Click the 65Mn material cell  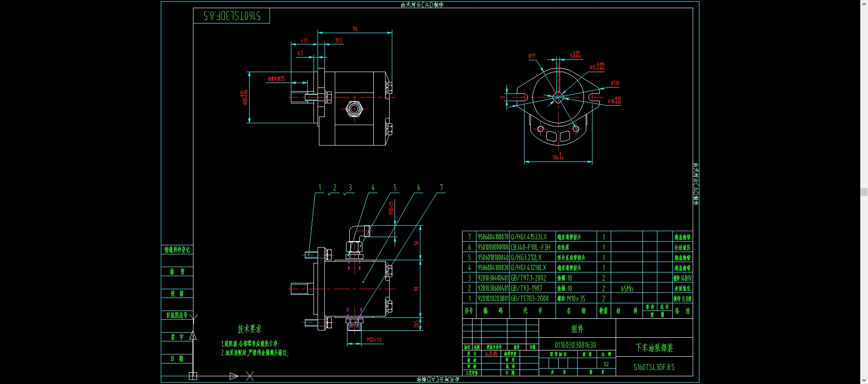tap(627, 289)
